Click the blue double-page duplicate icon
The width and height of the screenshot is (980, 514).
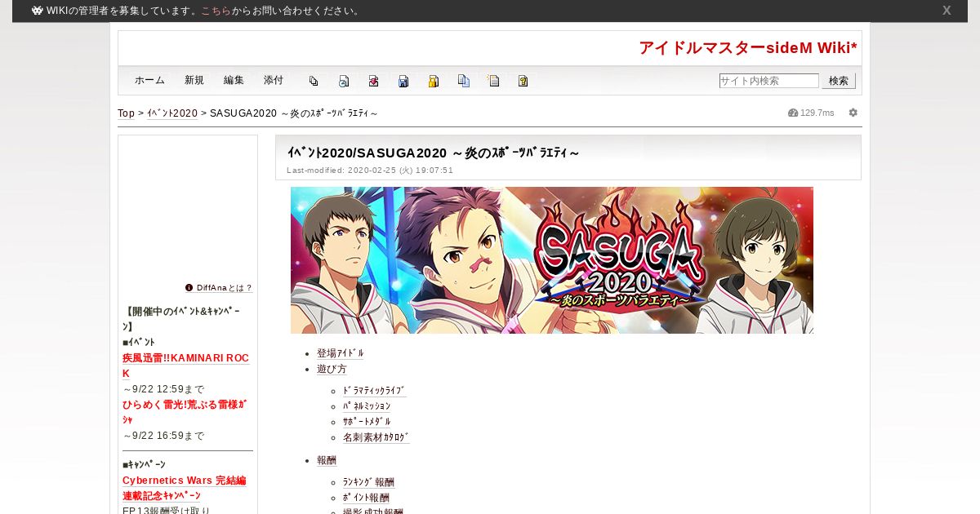pyautogui.click(x=464, y=81)
